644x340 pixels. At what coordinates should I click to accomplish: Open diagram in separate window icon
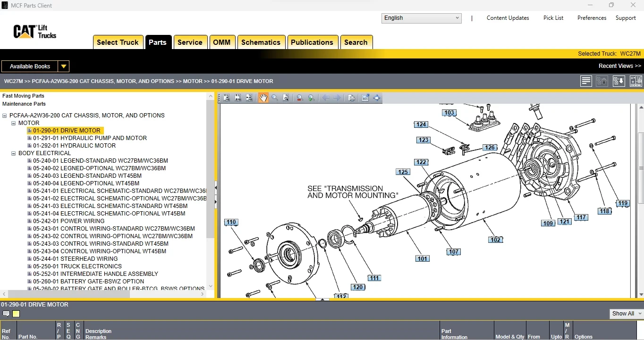coord(365,98)
